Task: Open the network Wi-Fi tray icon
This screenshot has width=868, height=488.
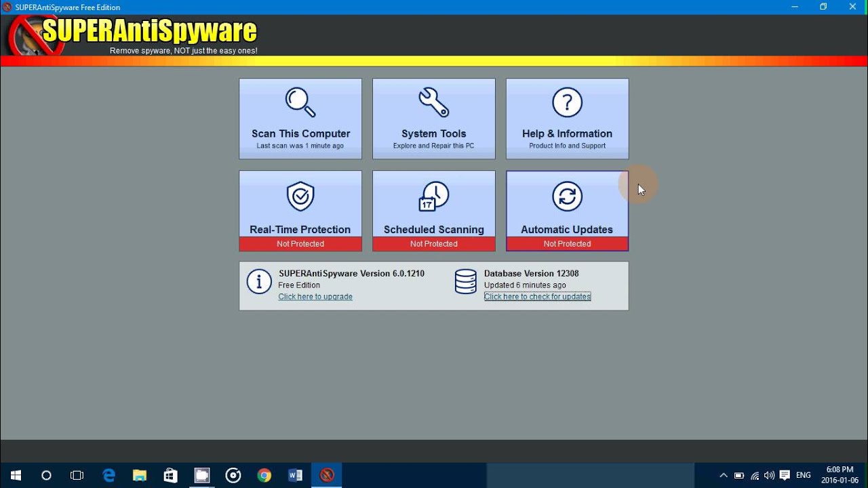Action: pyautogui.click(x=755, y=476)
